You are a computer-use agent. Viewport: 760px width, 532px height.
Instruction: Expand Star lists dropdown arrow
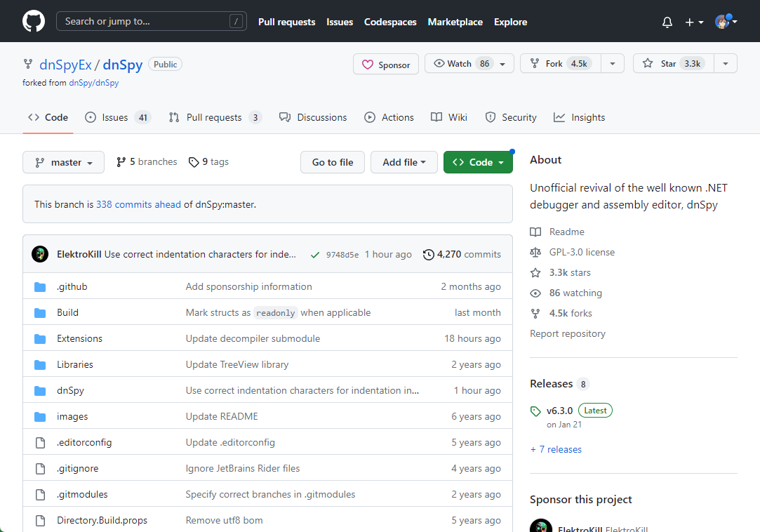(x=726, y=64)
